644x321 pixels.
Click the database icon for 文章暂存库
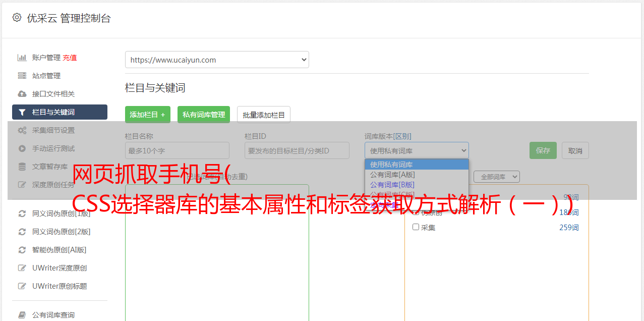22,167
